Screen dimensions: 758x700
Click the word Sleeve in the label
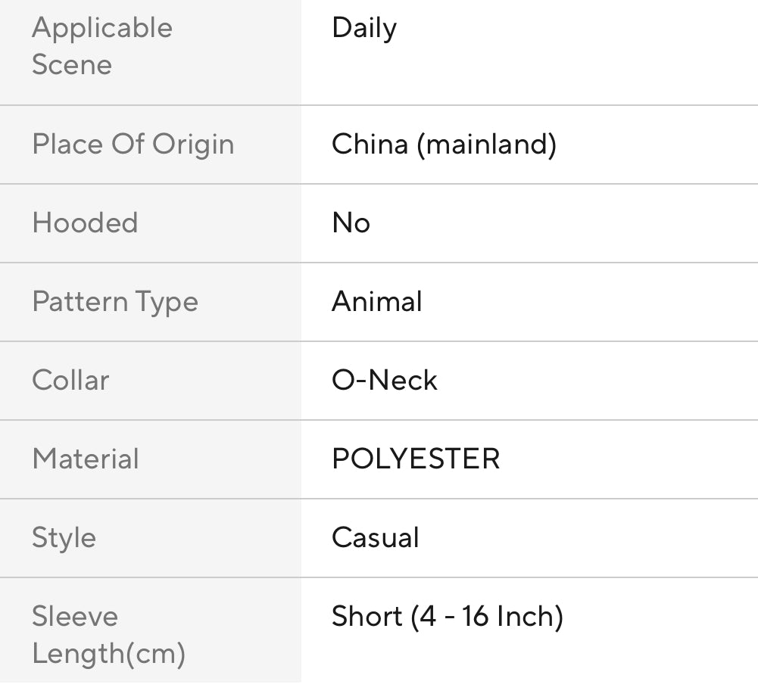click(x=74, y=616)
